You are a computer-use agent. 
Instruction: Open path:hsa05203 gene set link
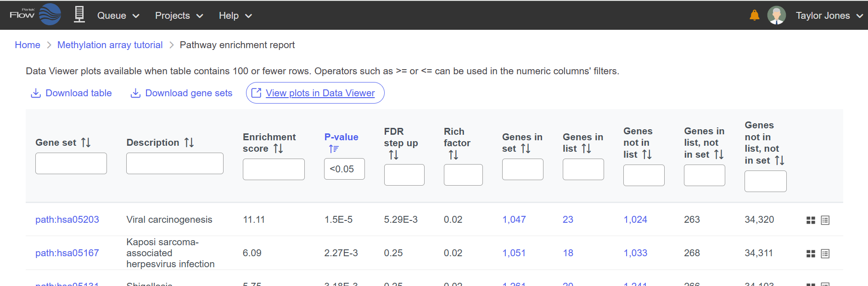click(x=67, y=220)
